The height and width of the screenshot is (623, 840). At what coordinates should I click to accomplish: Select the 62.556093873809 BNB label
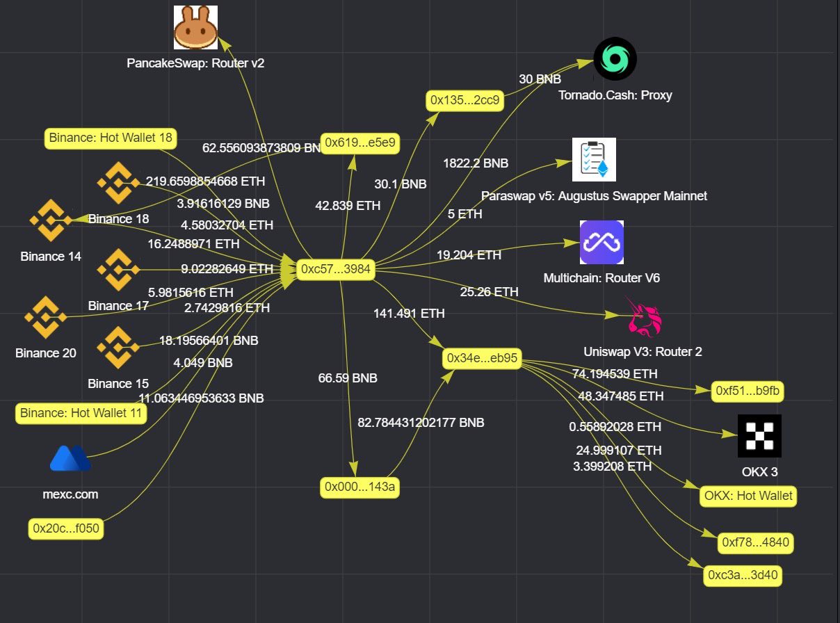coord(261,148)
